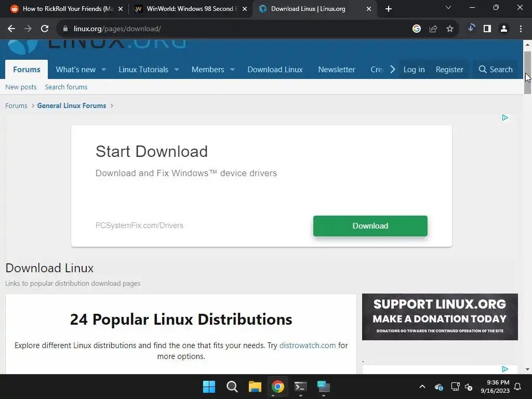This screenshot has height=399, width=532.
Task: Close the Download Linux tab
Action: click(x=369, y=9)
